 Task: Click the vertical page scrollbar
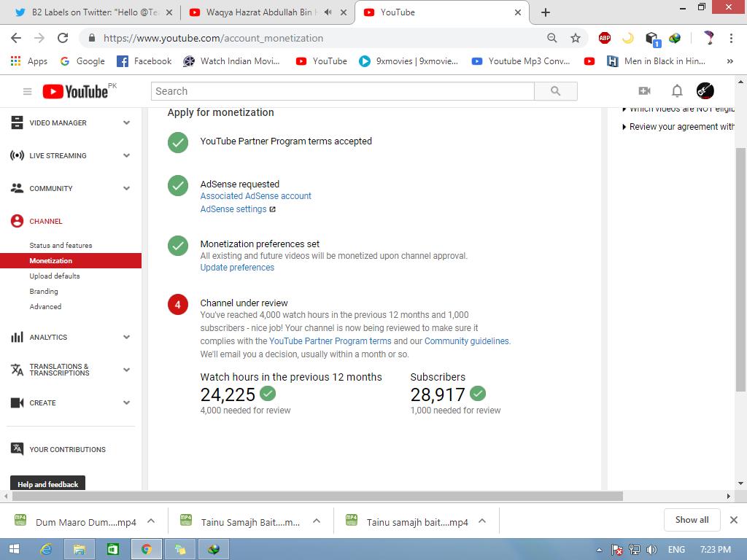point(740,269)
